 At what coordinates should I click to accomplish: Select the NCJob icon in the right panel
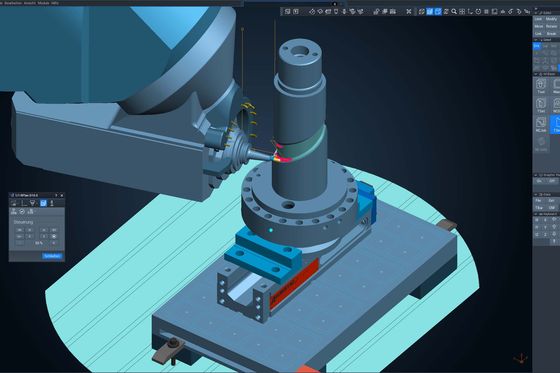coord(541,124)
